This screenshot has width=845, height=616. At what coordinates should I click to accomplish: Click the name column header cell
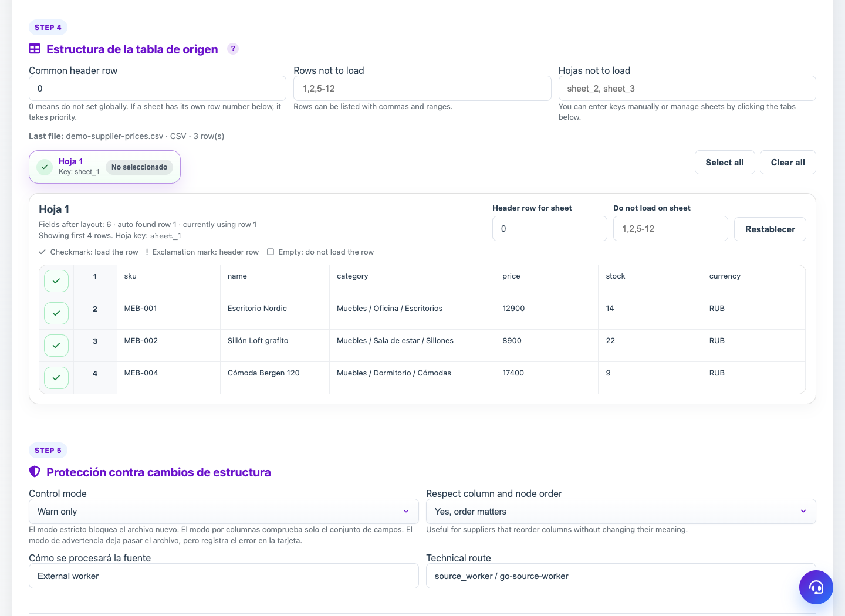tap(275, 281)
